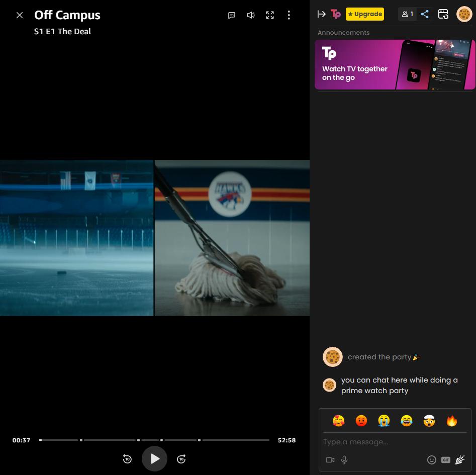
Task: Open the three-dot more options menu
Action: [289, 15]
